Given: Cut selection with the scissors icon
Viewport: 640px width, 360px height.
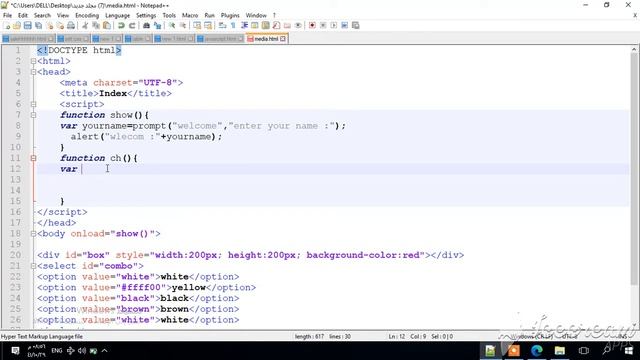Looking at the screenshot, I should 85,25.
